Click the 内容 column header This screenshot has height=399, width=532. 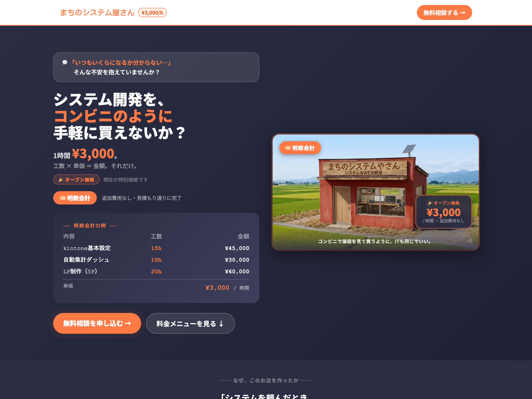(x=69, y=236)
